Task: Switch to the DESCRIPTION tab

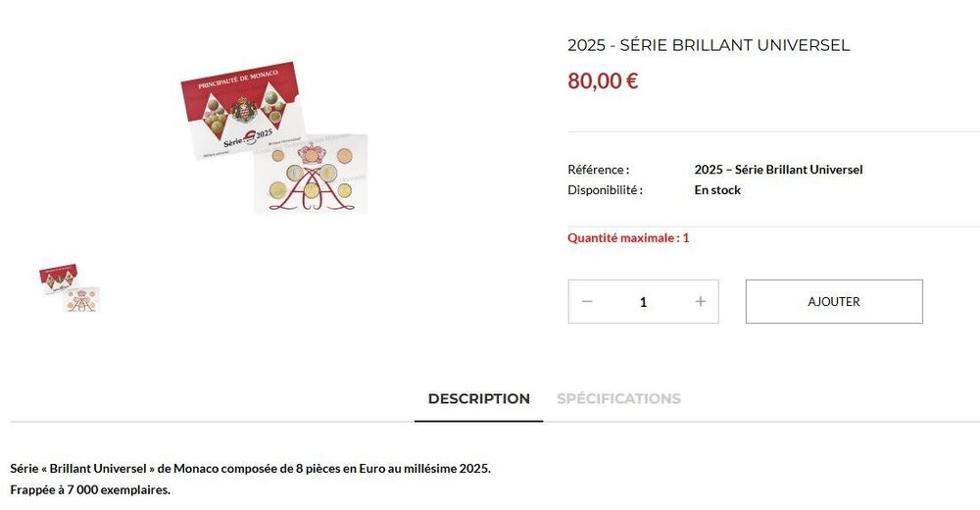Action: pyautogui.click(x=478, y=399)
